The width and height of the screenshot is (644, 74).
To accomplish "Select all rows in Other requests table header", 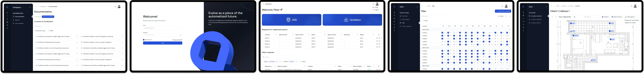I will click(x=263, y=66).
